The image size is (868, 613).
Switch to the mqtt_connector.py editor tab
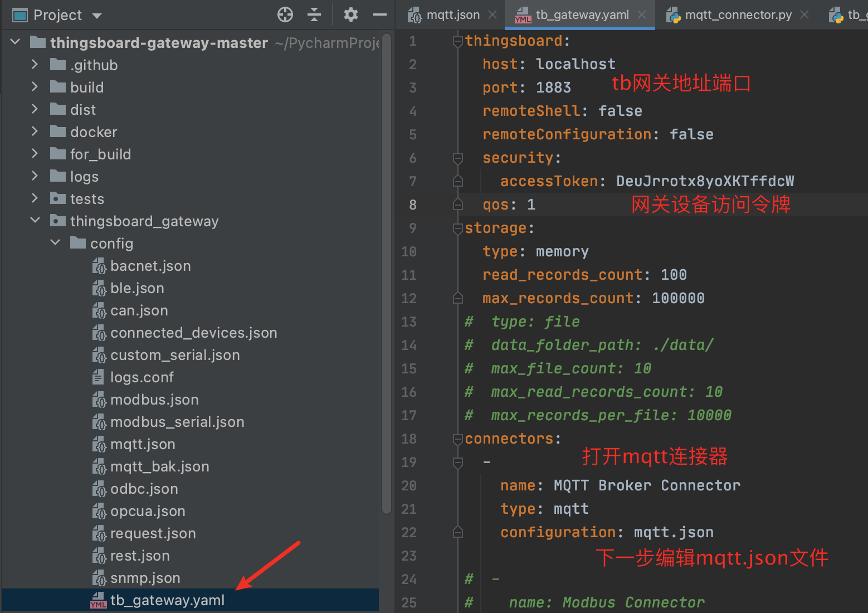coord(738,15)
